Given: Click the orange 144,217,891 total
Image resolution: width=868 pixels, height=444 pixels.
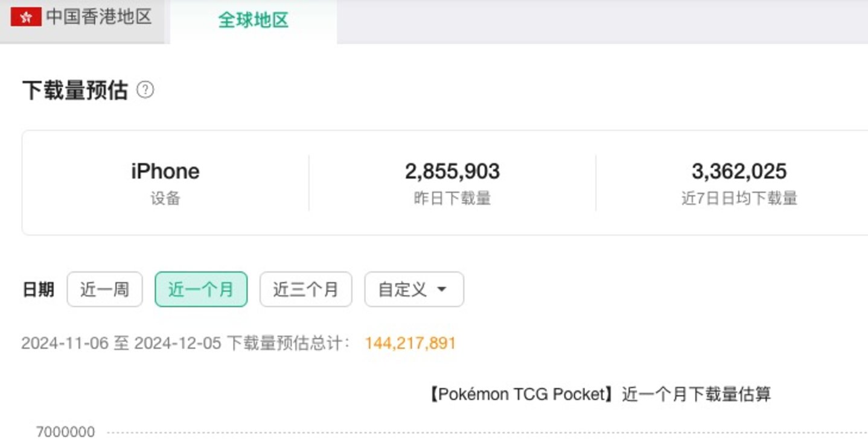Looking at the screenshot, I should (x=410, y=343).
